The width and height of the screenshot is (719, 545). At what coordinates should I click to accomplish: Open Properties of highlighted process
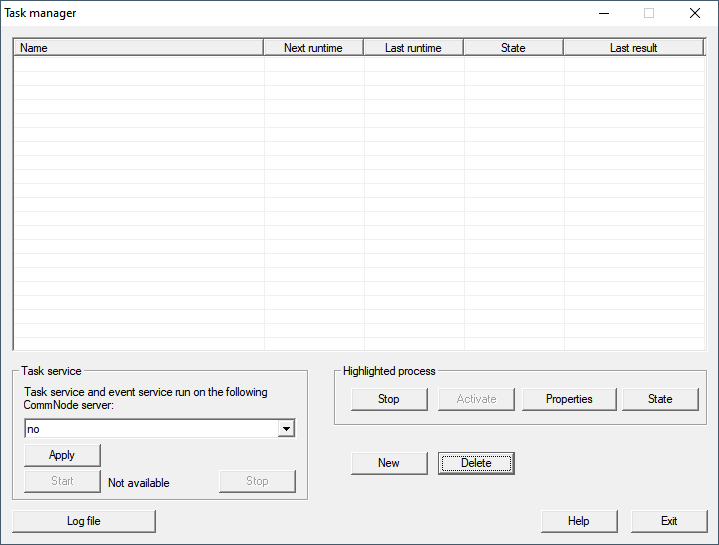tap(569, 399)
